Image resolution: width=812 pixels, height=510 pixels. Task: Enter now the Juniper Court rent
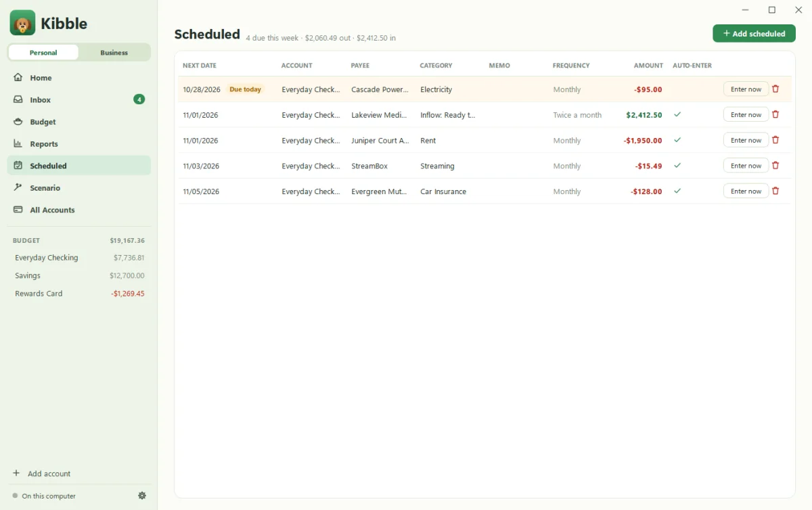tap(746, 140)
